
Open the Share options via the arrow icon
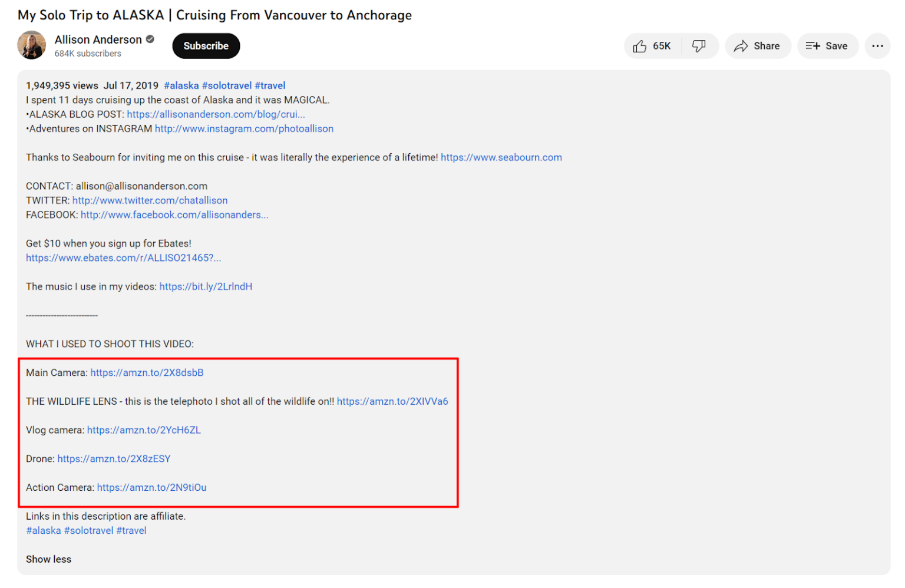[x=758, y=45]
